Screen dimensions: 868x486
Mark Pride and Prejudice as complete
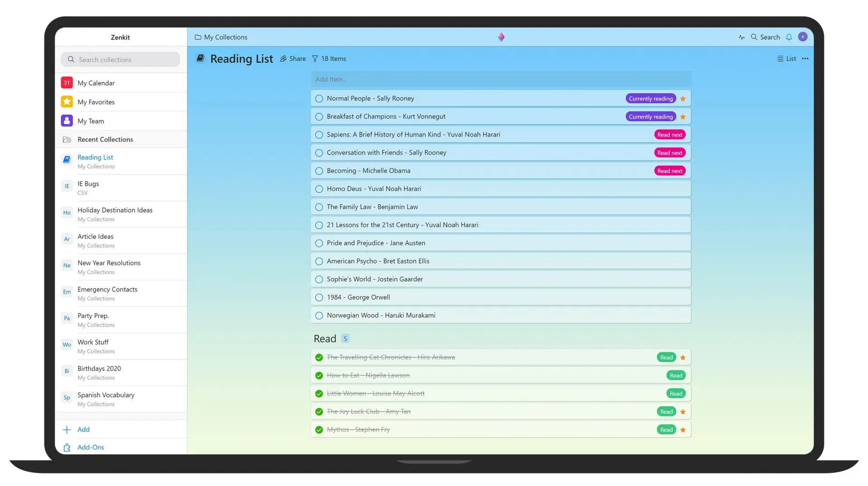coord(319,243)
